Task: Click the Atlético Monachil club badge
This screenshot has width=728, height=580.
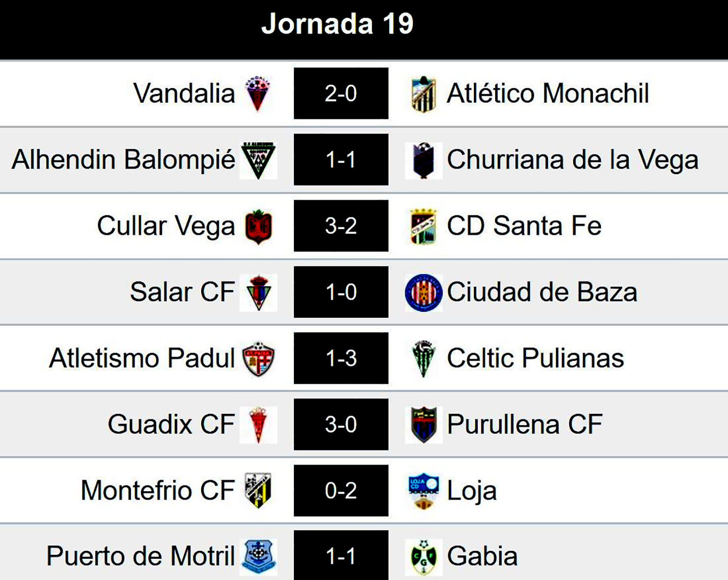Action: point(423,94)
